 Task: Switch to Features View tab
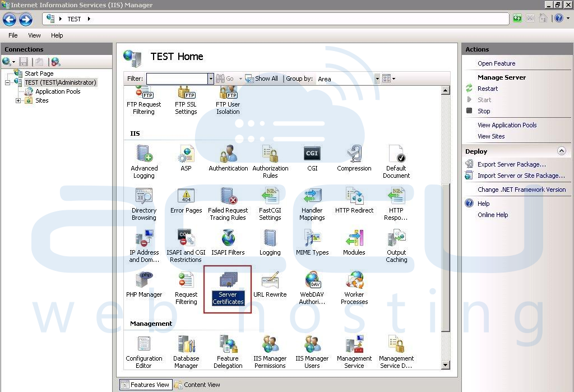tap(145, 385)
